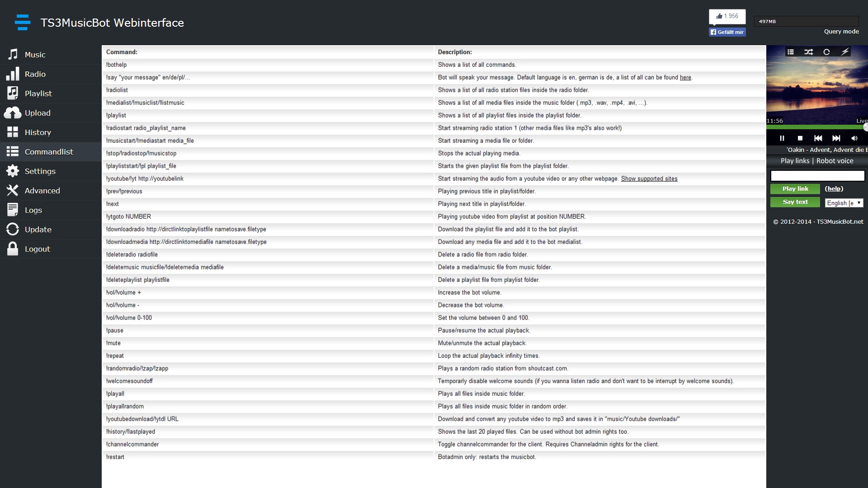The width and height of the screenshot is (868, 488).
Task: Click the '!repeat' command cell
Action: point(268,356)
